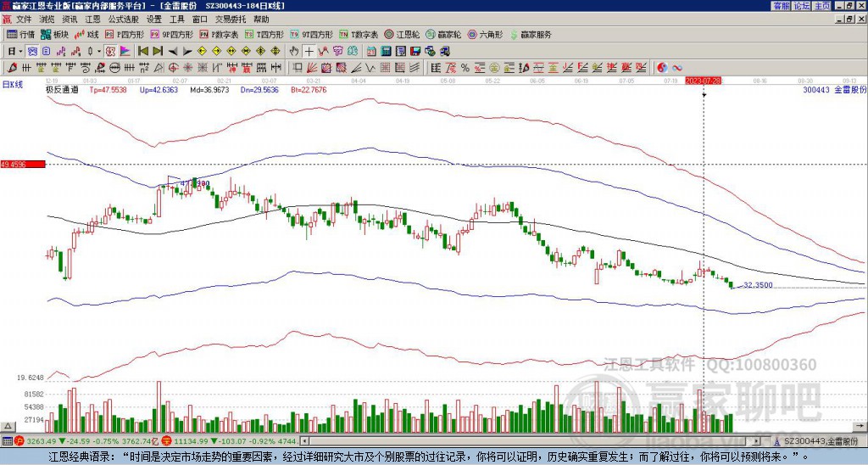The image size is (868, 465).
Task: Click the 客服 customer service button
Action: pyautogui.click(x=782, y=6)
